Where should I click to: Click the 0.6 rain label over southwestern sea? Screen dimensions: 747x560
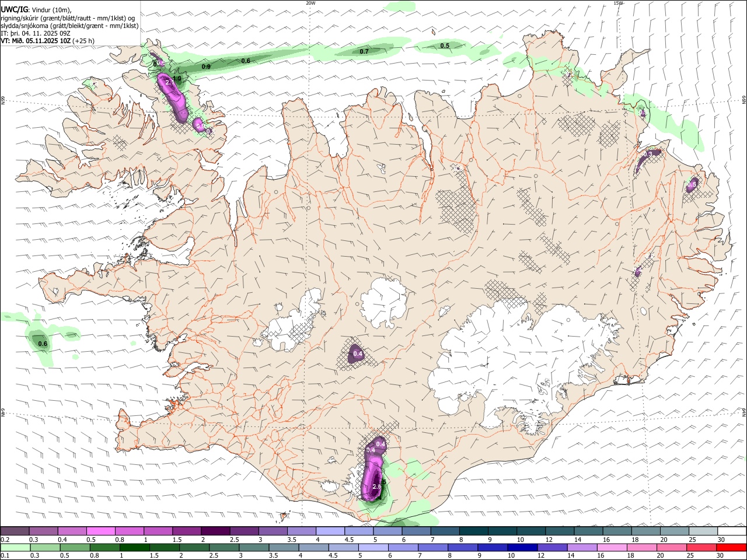[x=43, y=344]
